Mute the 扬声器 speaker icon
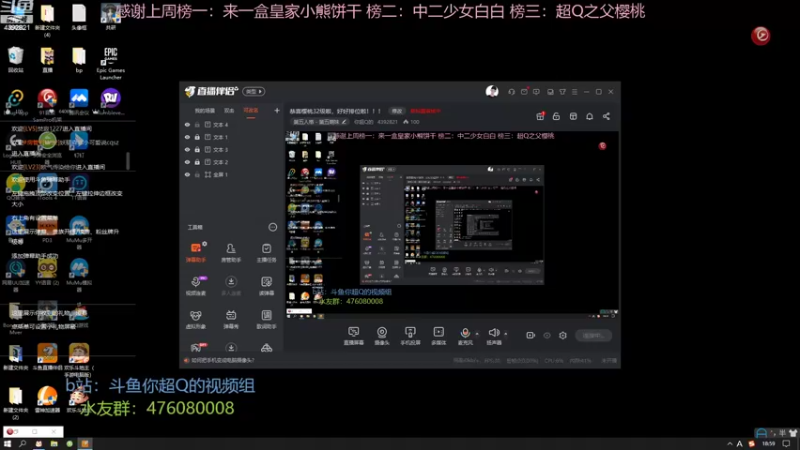Screen dimensions: 800x450 [x=493, y=333]
